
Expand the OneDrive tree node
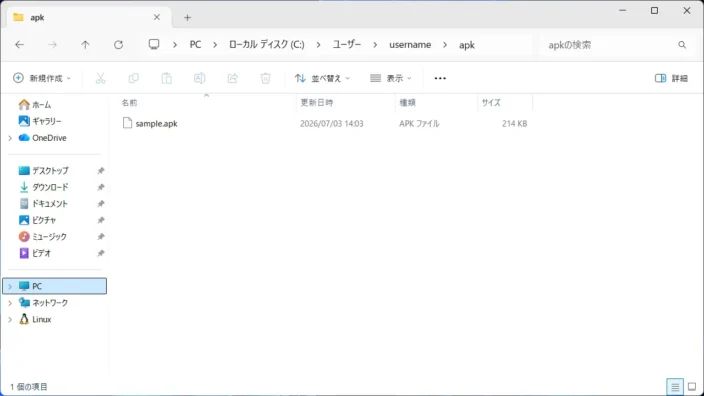pos(10,138)
